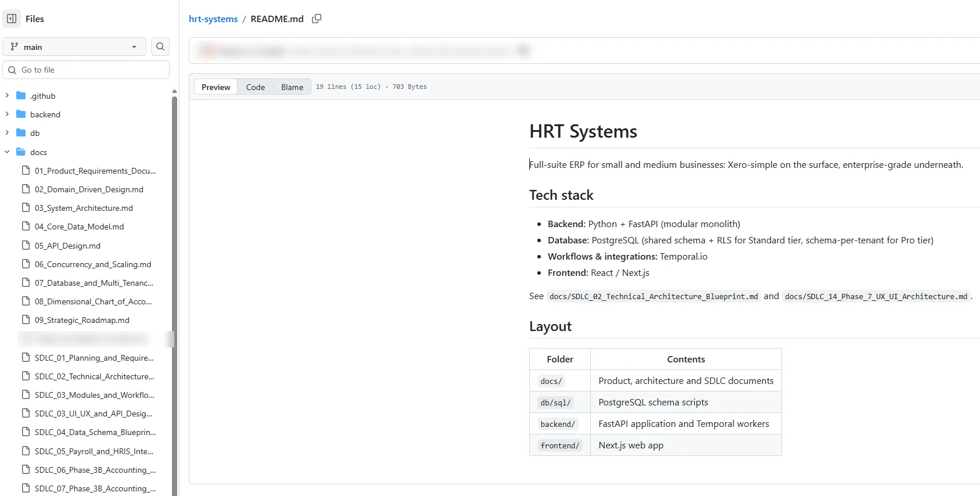This screenshot has height=496, width=980.
Task: Click the frontend/ table cell
Action: click(560, 445)
